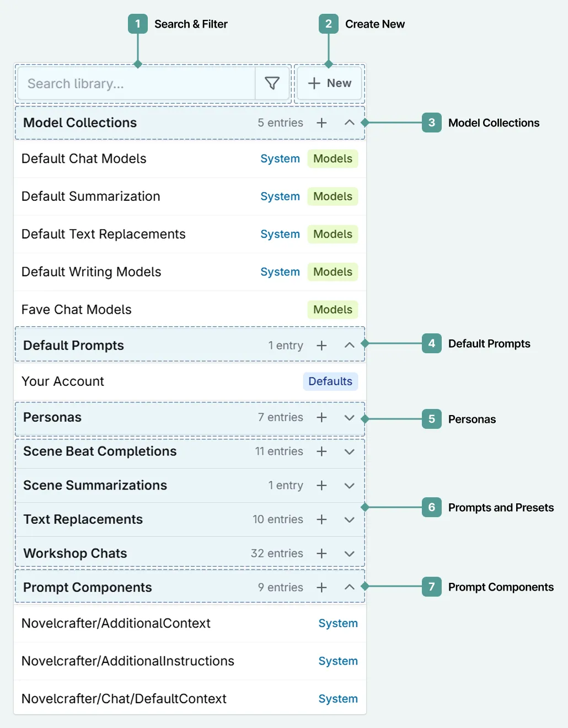Add new Text Replacements entry
The height and width of the screenshot is (728, 568).
point(321,519)
